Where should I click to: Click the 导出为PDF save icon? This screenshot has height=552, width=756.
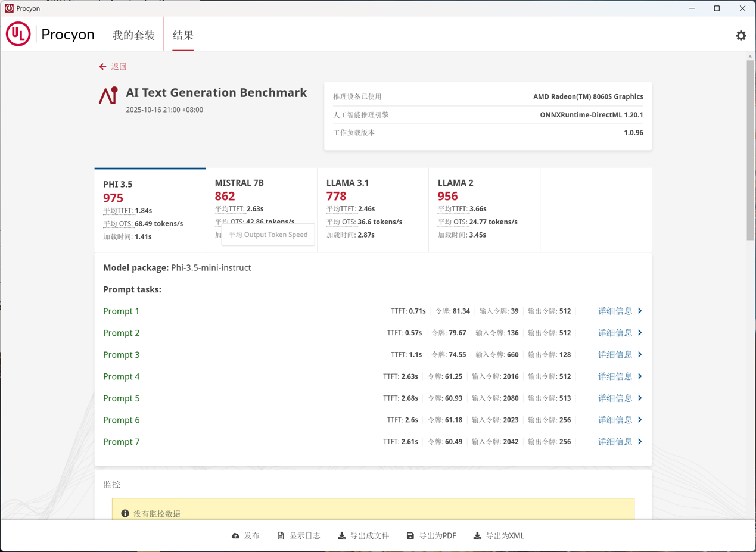click(410, 536)
